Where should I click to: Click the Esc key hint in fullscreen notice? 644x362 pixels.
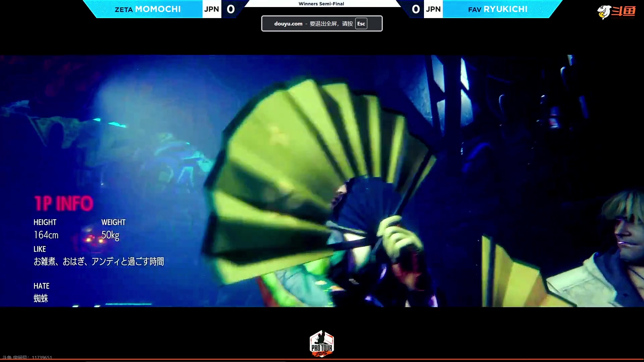[x=361, y=23]
